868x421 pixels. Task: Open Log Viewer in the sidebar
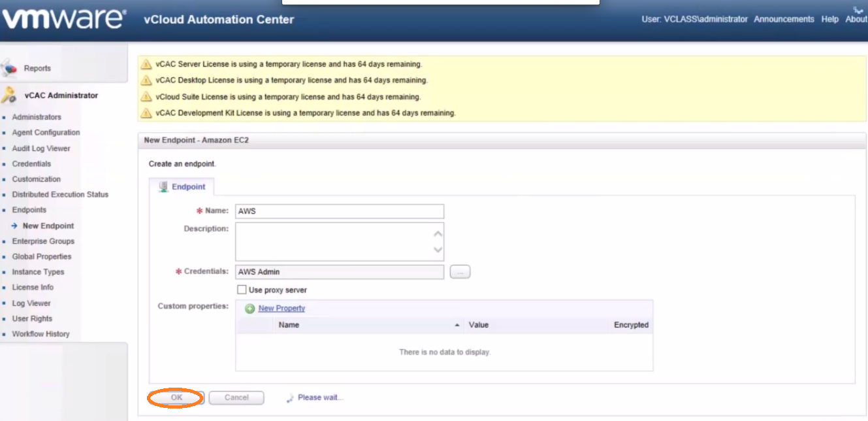click(x=31, y=303)
